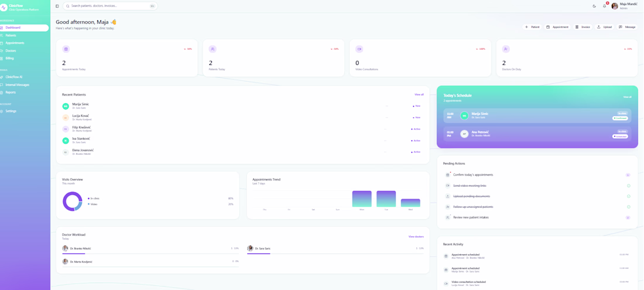Open notifications bell with red badge

605,6
